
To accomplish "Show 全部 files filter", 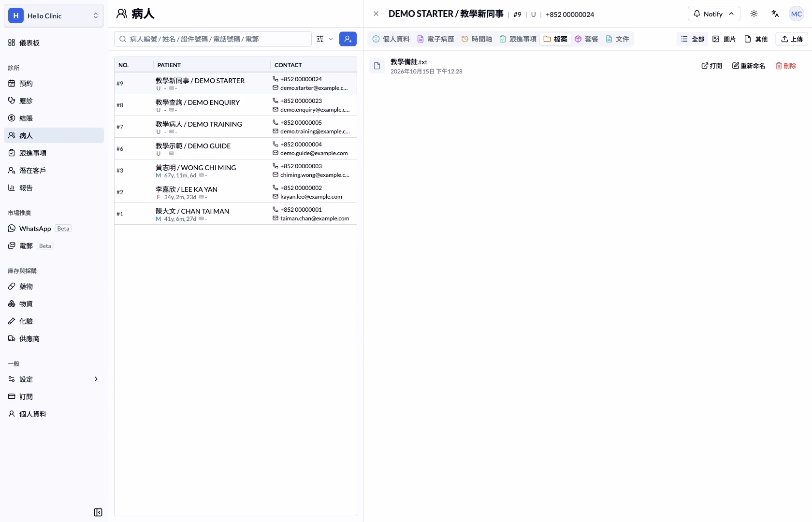I will pyautogui.click(x=692, y=39).
